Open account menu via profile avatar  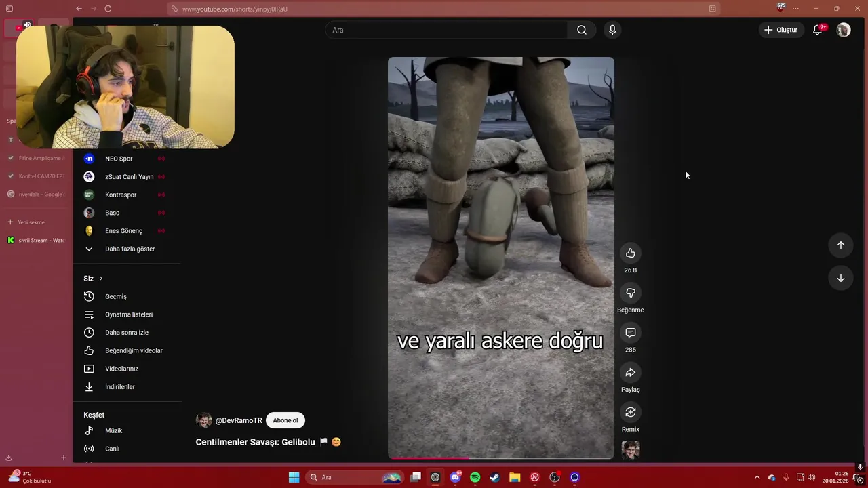tap(843, 30)
